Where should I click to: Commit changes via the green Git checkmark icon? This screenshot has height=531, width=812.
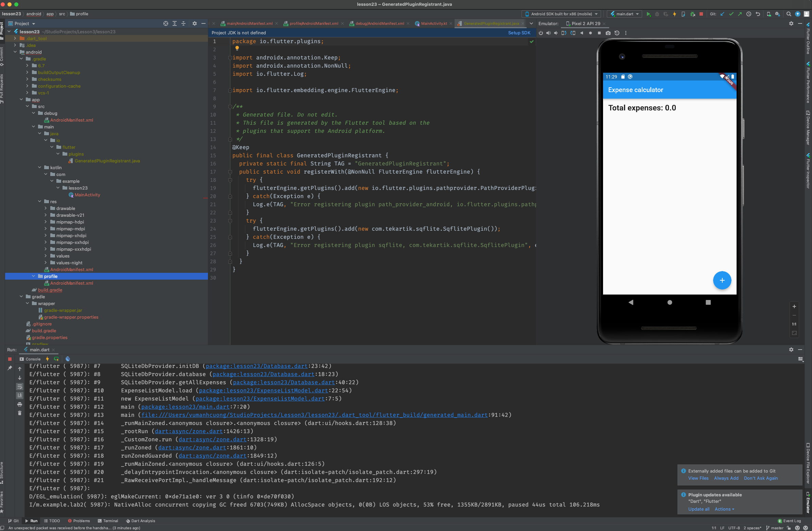click(731, 14)
